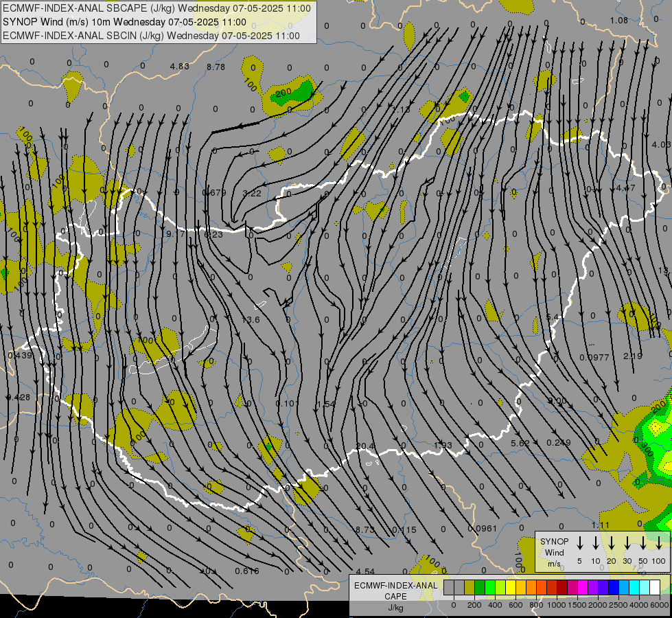
Task: Click the map value '20.4'
Action: 365,446
